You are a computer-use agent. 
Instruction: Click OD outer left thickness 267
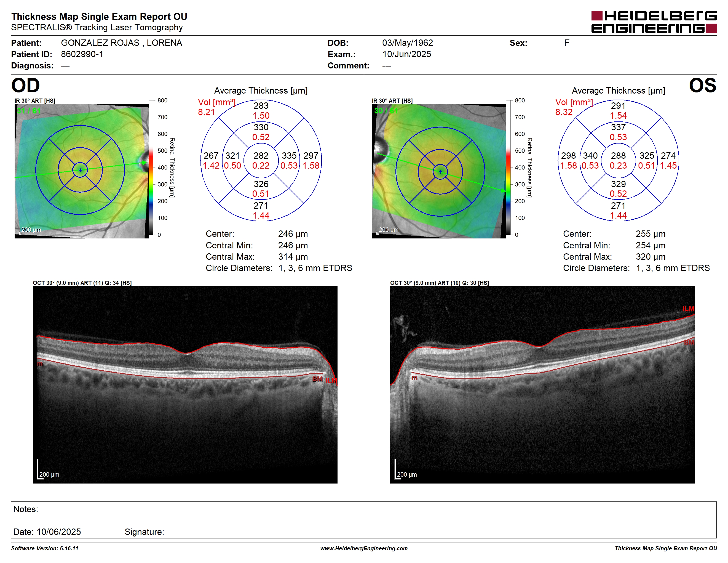pos(211,155)
